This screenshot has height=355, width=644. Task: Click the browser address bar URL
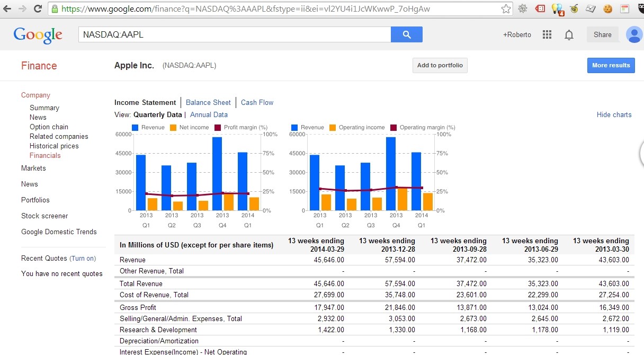246,9
